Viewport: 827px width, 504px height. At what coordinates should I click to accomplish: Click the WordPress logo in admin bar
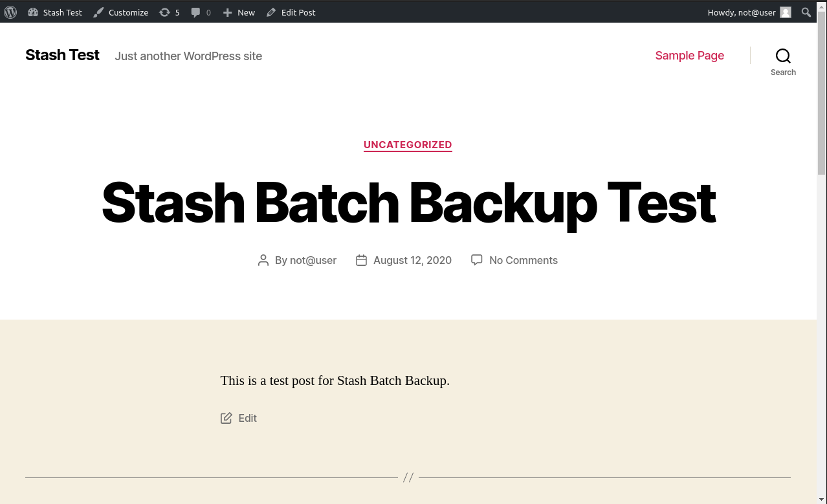(10, 12)
